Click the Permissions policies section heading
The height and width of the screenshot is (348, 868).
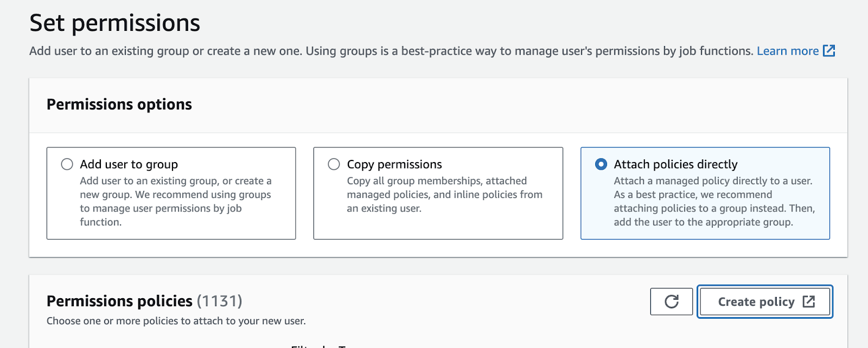click(x=119, y=301)
